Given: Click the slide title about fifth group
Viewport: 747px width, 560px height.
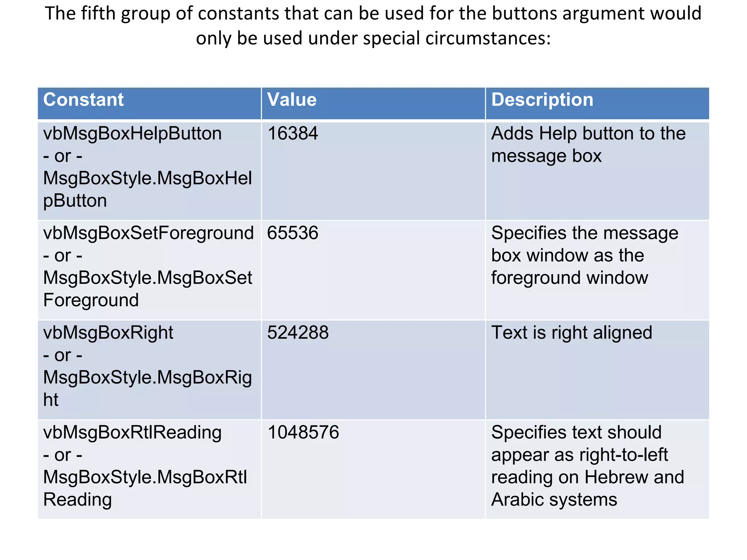Looking at the screenshot, I should pyautogui.click(x=373, y=26).
